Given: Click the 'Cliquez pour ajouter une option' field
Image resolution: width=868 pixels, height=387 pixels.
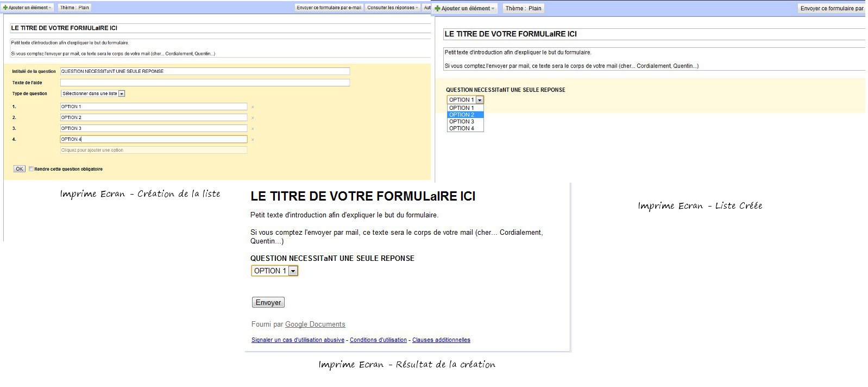Looking at the screenshot, I should [153, 150].
